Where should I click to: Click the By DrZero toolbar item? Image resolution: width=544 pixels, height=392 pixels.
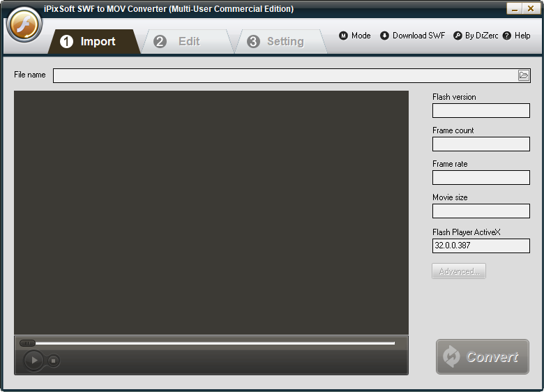(x=476, y=36)
